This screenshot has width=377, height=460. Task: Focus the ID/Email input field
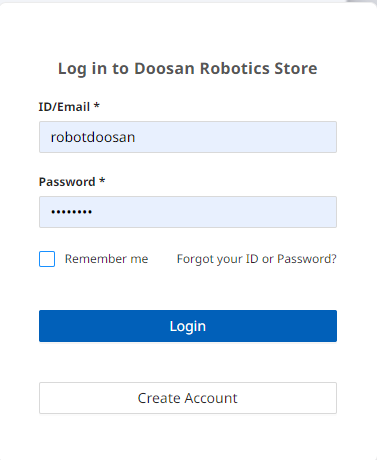tap(188, 137)
